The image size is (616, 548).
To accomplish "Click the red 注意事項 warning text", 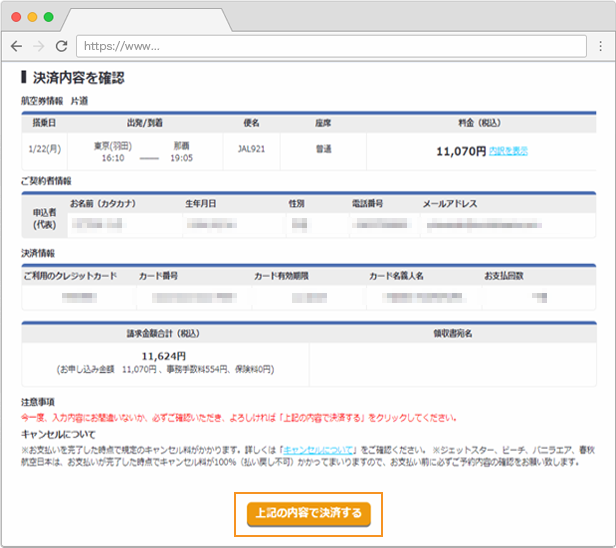I will point(239,417).
